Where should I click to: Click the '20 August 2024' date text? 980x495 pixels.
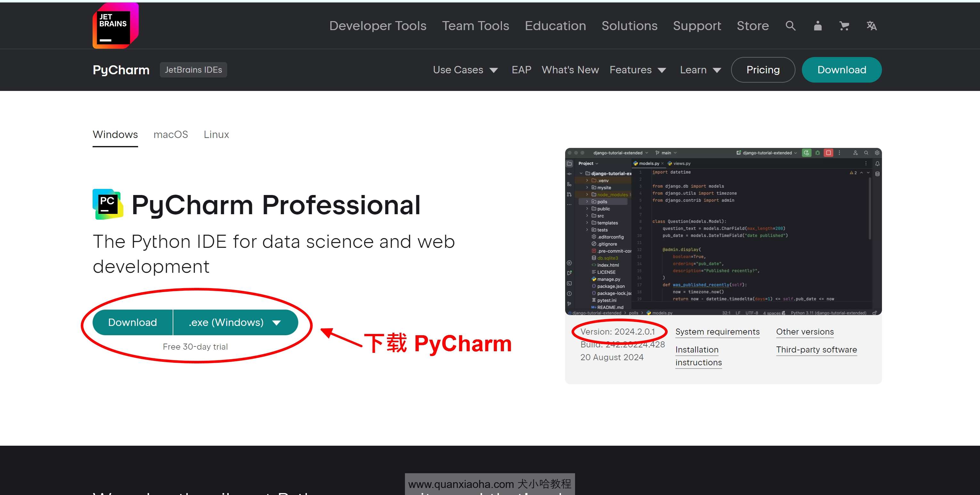click(x=612, y=357)
